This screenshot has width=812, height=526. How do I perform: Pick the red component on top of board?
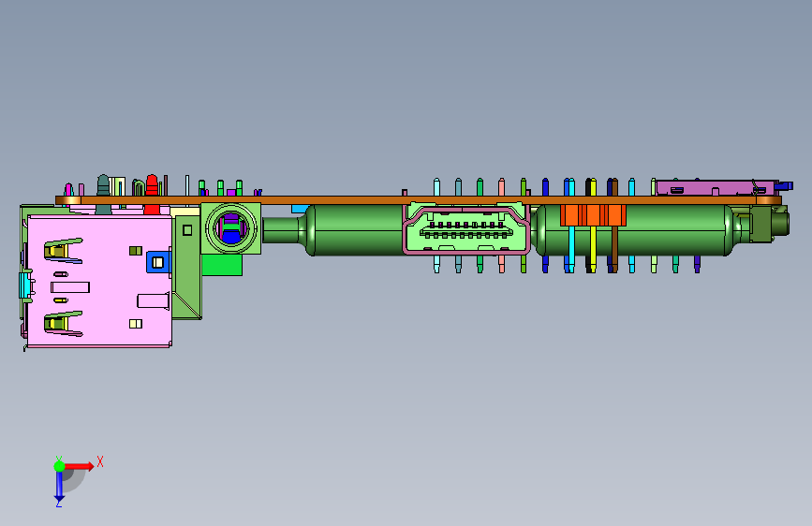(152, 185)
